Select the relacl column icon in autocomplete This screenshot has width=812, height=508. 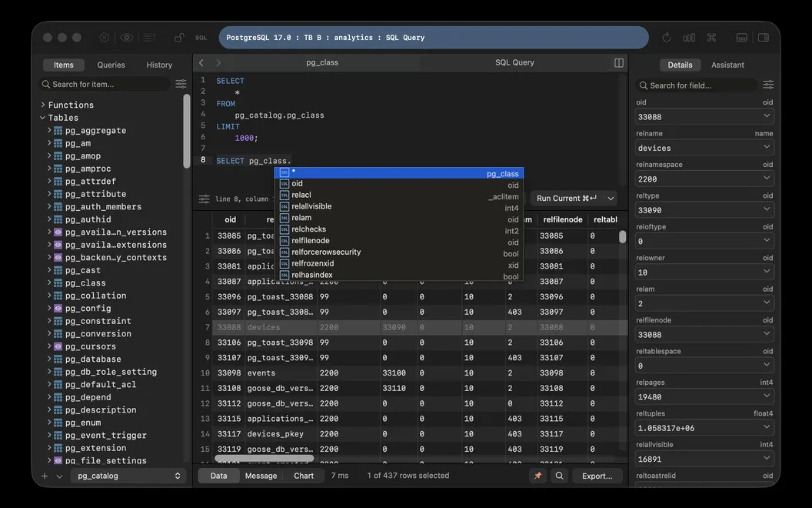click(x=285, y=195)
